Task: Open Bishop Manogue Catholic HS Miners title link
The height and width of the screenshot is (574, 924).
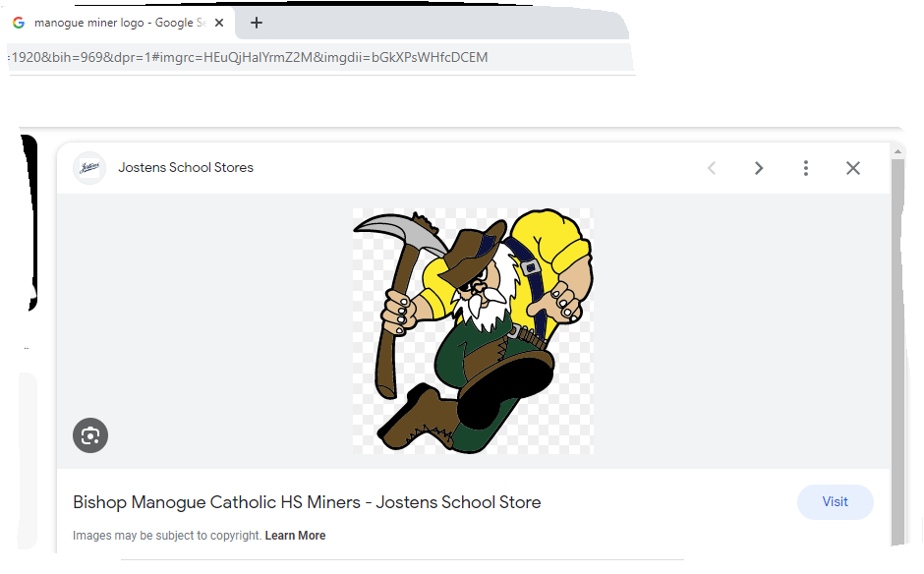Action: click(307, 502)
